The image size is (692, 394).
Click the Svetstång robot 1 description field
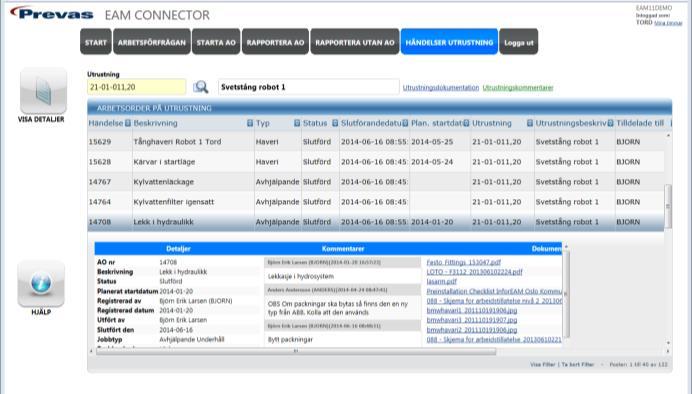(x=308, y=87)
